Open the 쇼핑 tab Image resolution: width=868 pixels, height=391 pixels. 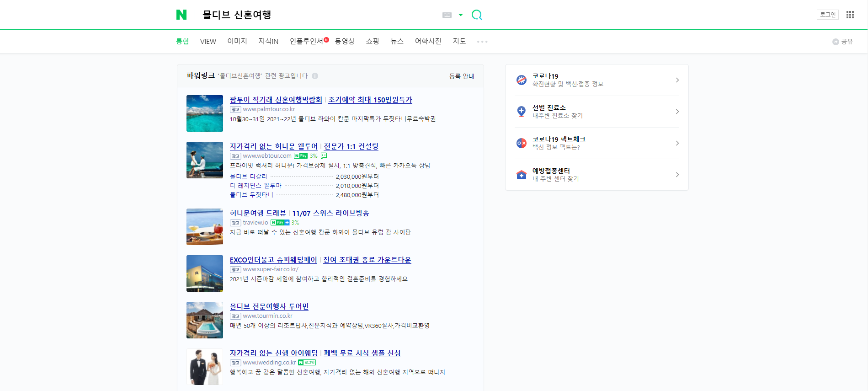373,41
